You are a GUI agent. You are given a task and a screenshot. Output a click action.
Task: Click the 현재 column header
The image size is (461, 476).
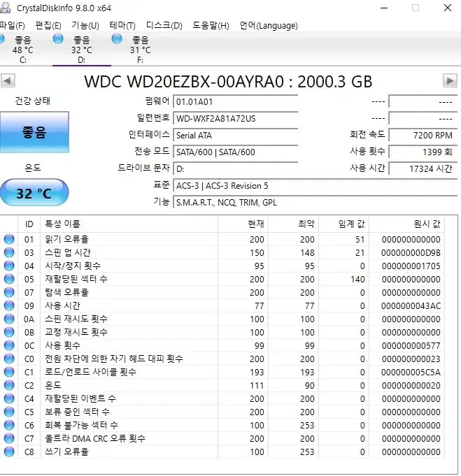(243, 224)
